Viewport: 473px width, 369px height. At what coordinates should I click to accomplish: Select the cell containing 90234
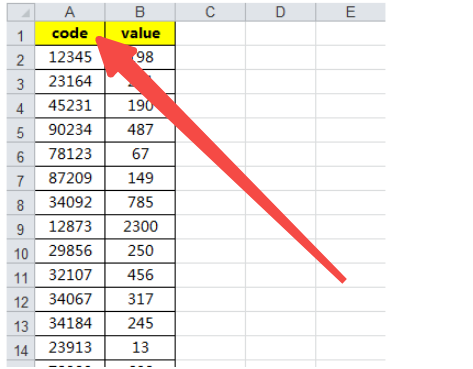click(70, 130)
